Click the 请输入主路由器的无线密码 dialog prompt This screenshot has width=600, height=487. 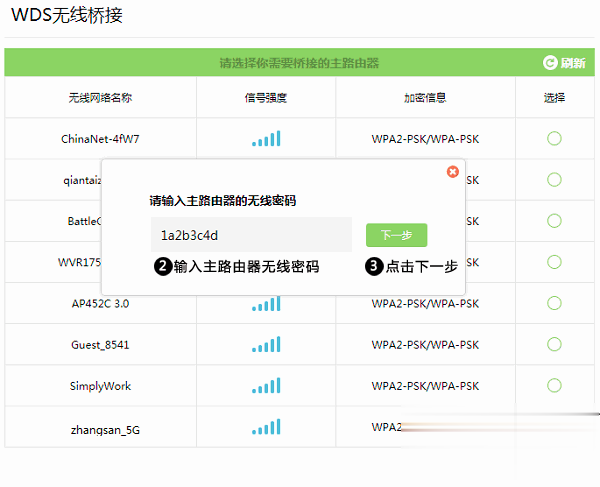222,201
